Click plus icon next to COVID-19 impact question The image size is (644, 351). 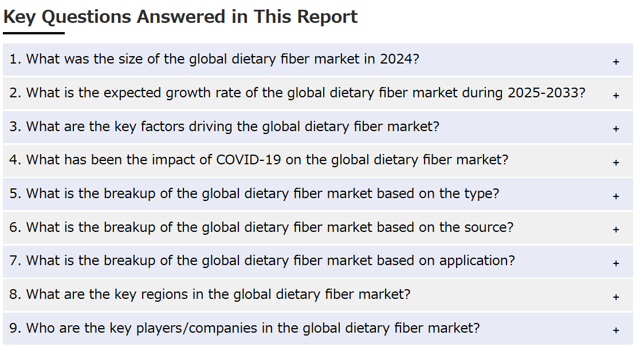coord(616,163)
